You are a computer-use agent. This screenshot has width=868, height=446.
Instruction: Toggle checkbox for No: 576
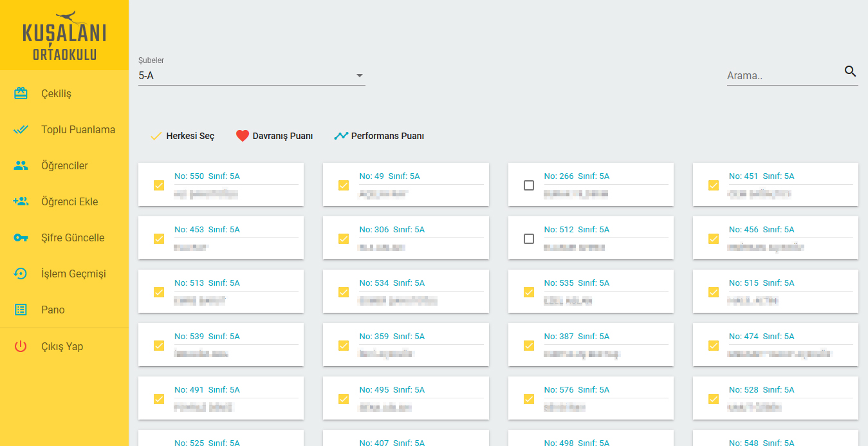[x=529, y=399]
